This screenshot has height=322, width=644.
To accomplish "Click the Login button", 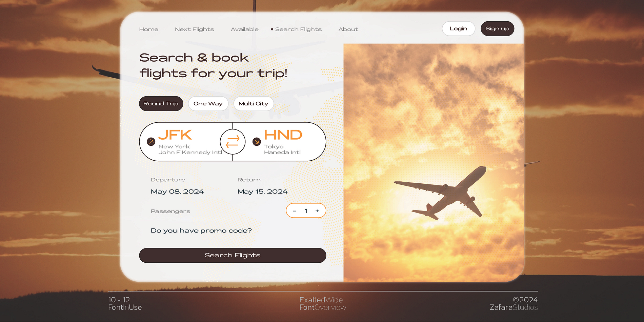I will pyautogui.click(x=459, y=29).
